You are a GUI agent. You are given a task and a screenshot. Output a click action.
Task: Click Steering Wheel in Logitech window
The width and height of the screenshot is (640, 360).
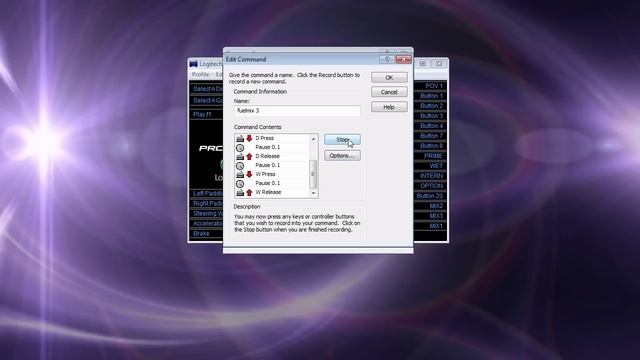click(x=207, y=213)
